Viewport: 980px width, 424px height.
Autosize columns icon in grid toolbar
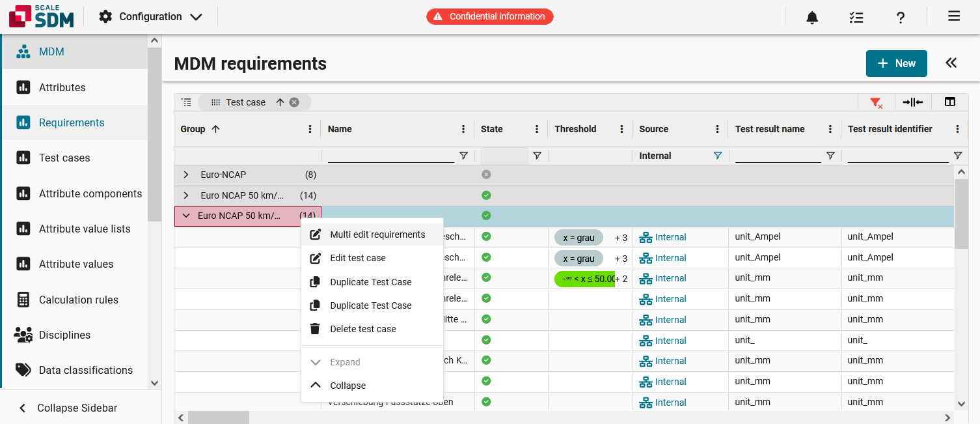pos(913,102)
